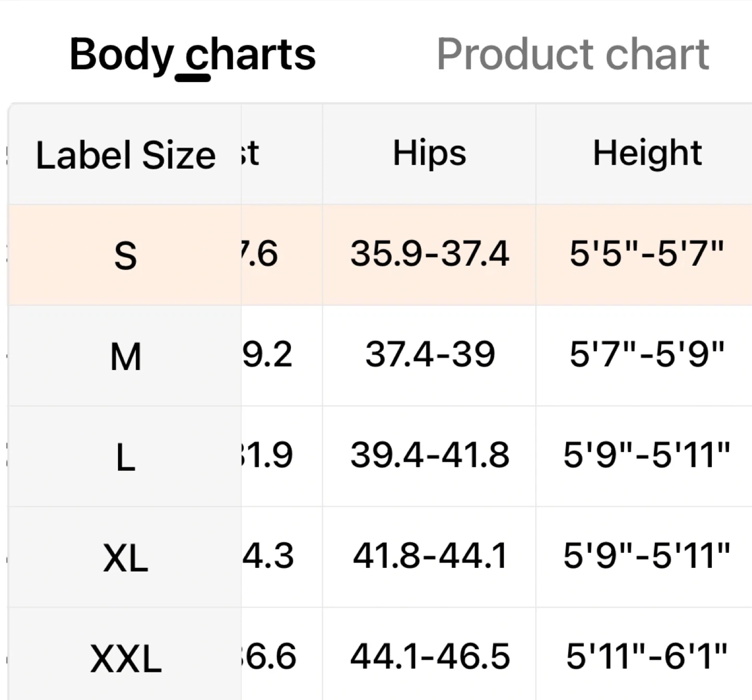Click the Height column header
Screen dimensions: 752x700
647,153
